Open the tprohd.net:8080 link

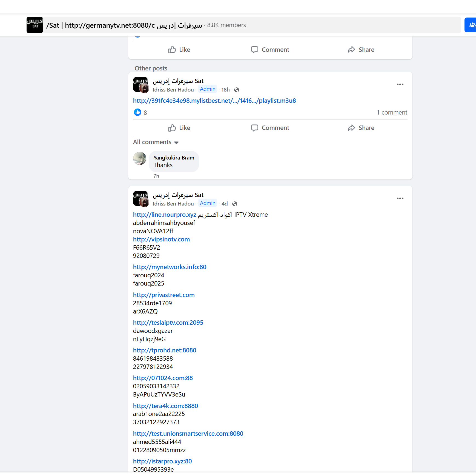165,350
